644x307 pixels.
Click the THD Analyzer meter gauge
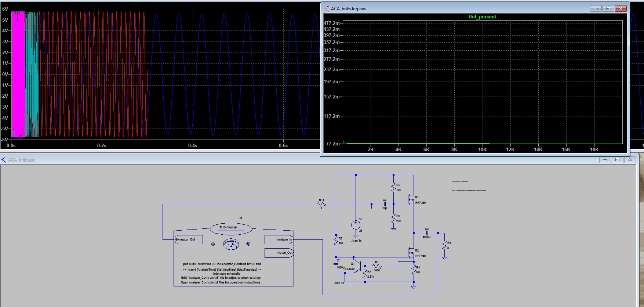click(231, 244)
